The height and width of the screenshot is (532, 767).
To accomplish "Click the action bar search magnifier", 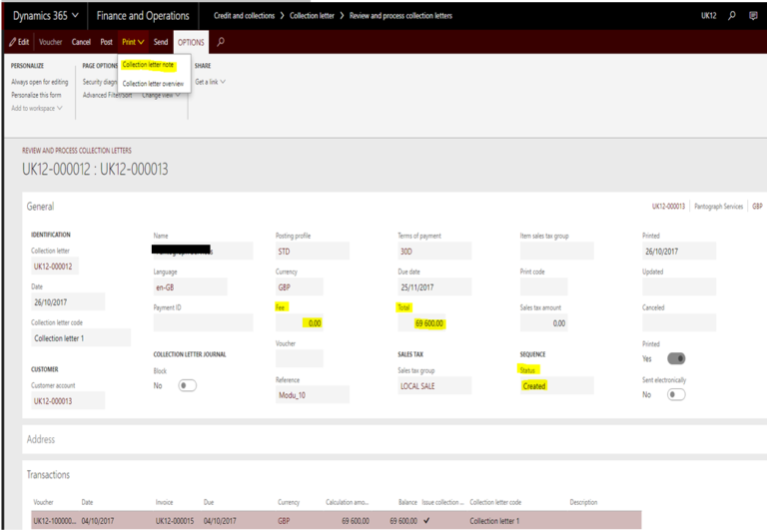I will (221, 42).
